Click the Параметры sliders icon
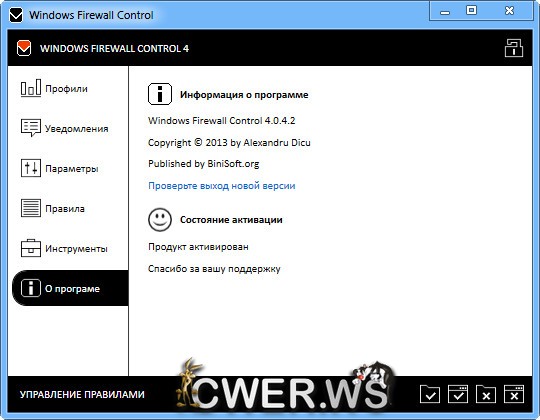540x420 pixels. pos(31,168)
